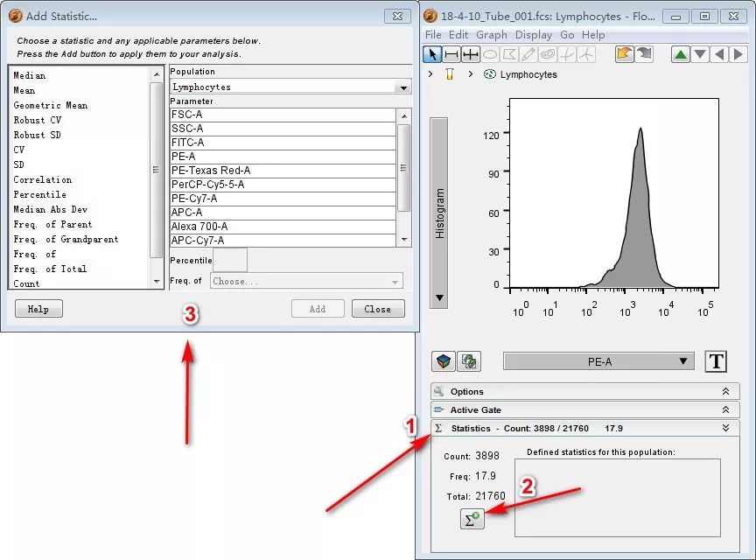The image size is (756, 560).
Task: Select the range gate tool
Action: (451, 54)
